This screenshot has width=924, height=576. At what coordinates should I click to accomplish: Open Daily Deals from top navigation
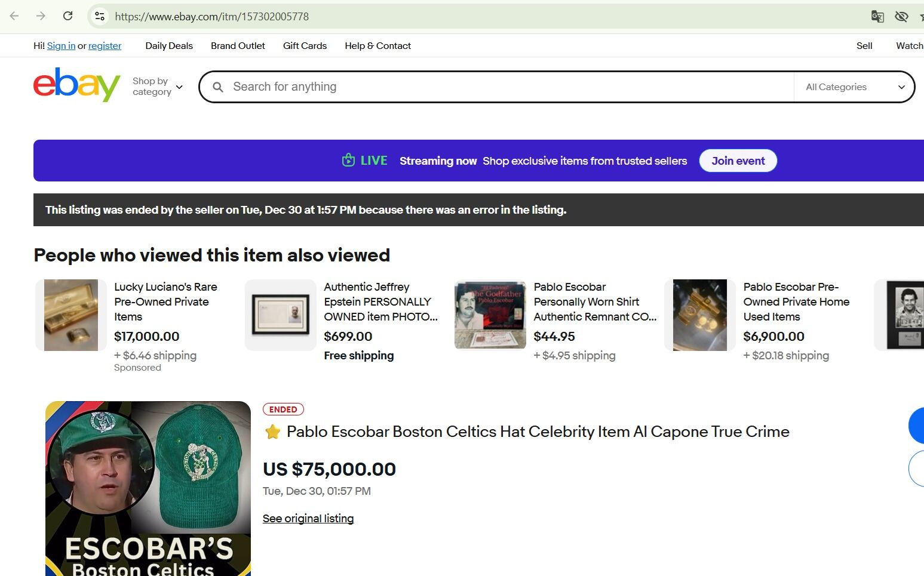coord(169,46)
